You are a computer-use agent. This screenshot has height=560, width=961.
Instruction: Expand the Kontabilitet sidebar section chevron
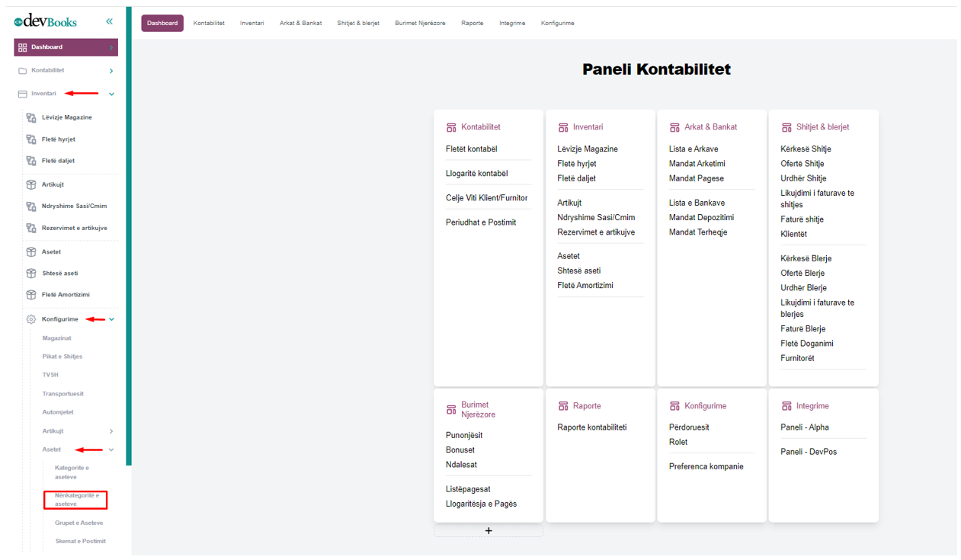111,71
